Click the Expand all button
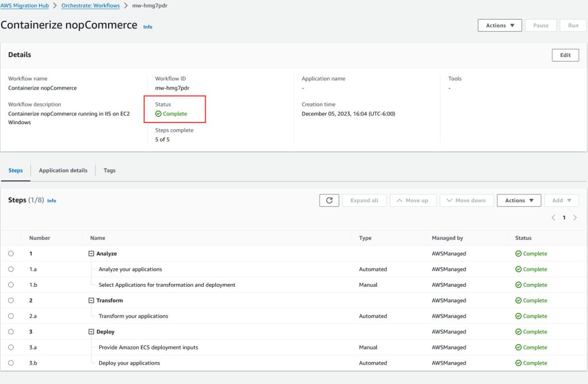The height and width of the screenshot is (384, 588). (x=364, y=201)
